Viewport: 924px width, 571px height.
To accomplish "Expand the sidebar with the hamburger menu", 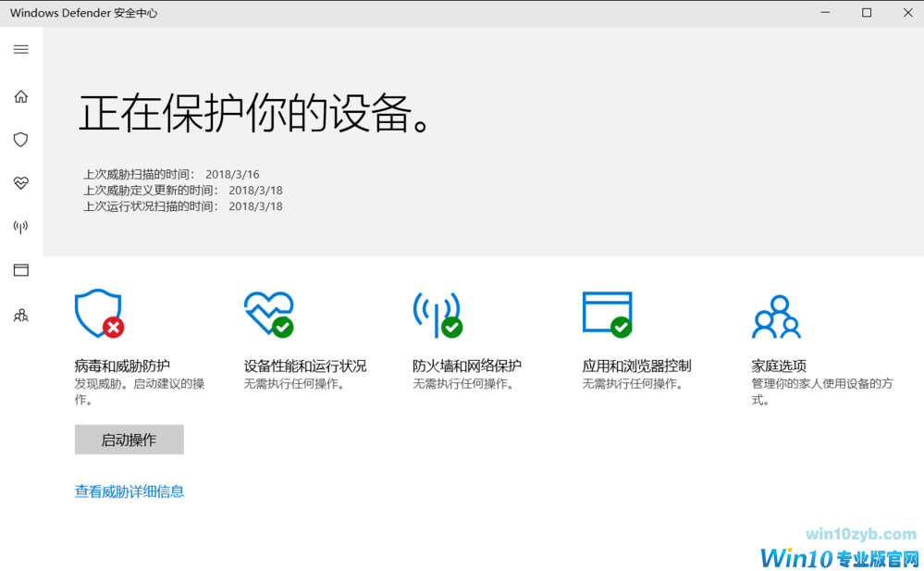I will click(20, 49).
